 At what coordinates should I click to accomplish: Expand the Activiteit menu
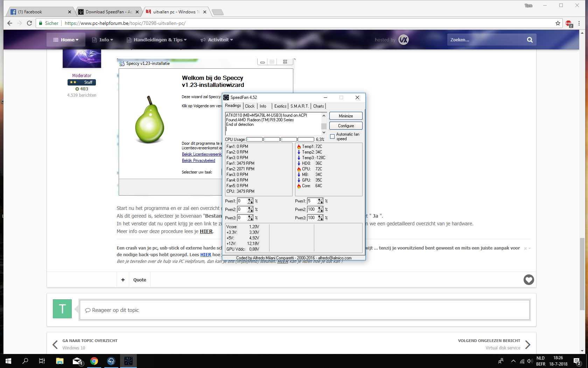[x=217, y=40]
